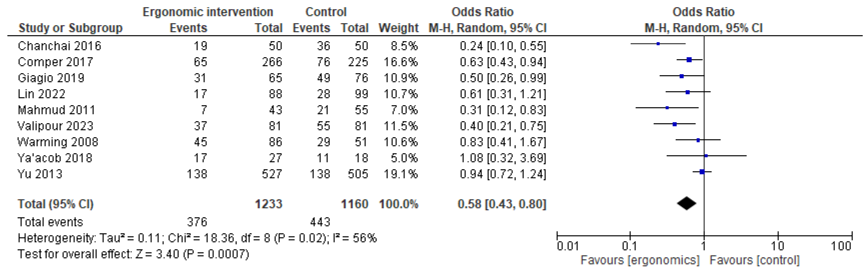
Task: Click the Weight column header
Action: [x=398, y=28]
